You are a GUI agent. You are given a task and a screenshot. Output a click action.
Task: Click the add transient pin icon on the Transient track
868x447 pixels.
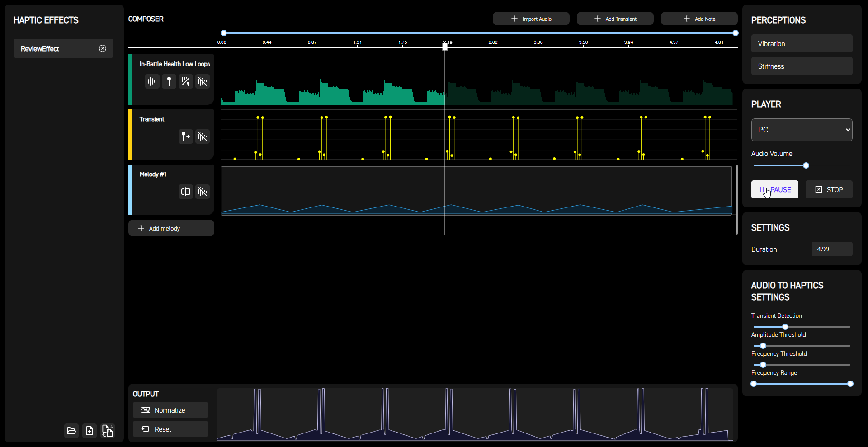(x=186, y=136)
